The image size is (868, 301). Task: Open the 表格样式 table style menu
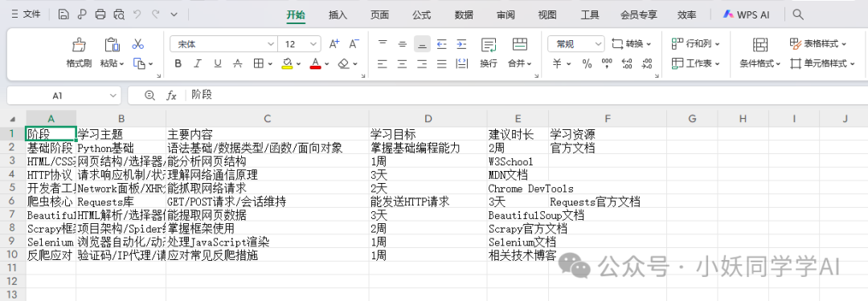click(x=818, y=43)
